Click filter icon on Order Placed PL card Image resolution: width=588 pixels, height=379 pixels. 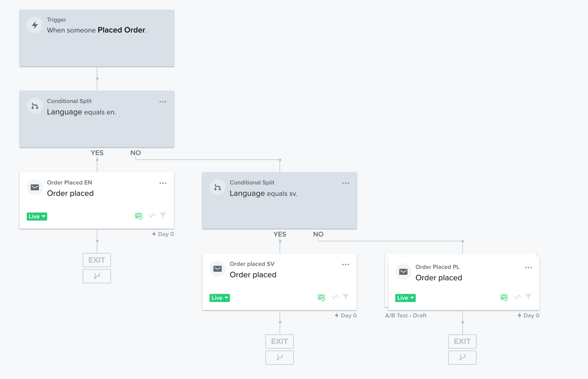[528, 298]
